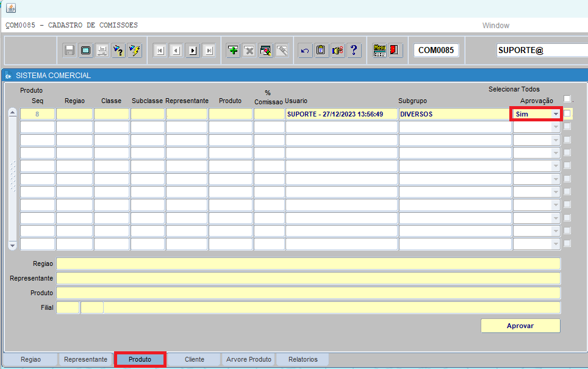This screenshot has height=369, width=588.
Task: Open the Menu icon in toolbar
Action: tap(379, 50)
